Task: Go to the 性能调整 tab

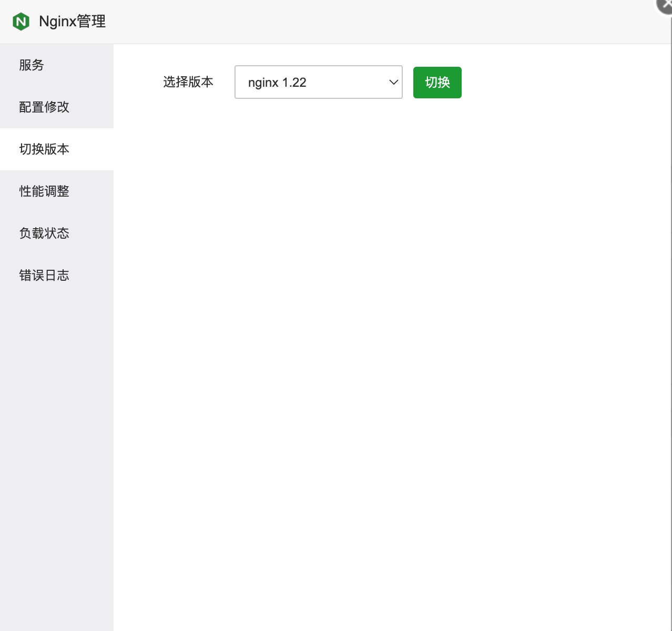Action: click(57, 191)
